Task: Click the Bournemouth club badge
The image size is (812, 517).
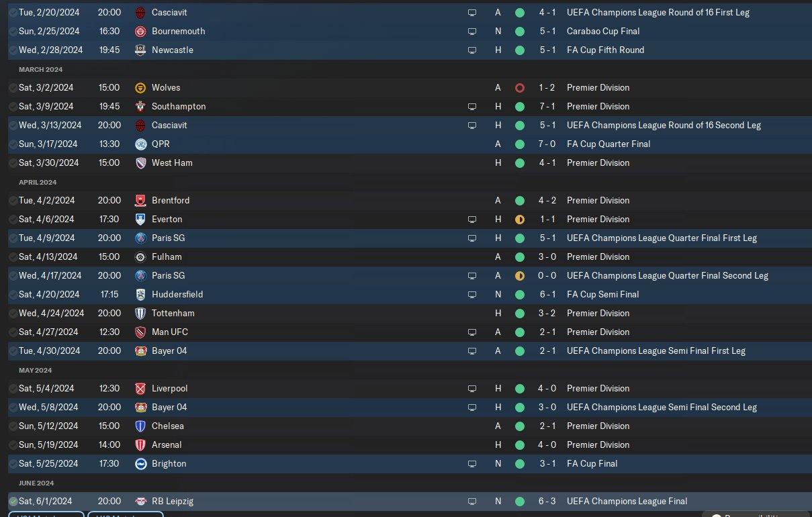Action: tap(140, 31)
